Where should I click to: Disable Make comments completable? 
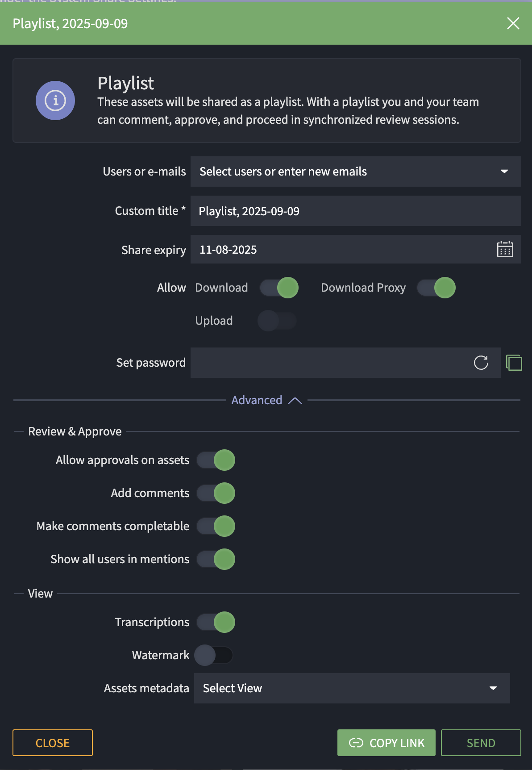[216, 526]
